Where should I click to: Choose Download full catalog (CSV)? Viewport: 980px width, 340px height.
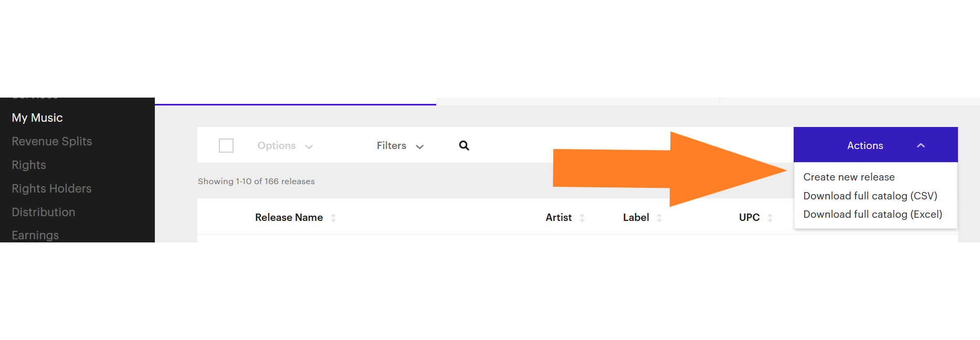point(870,195)
